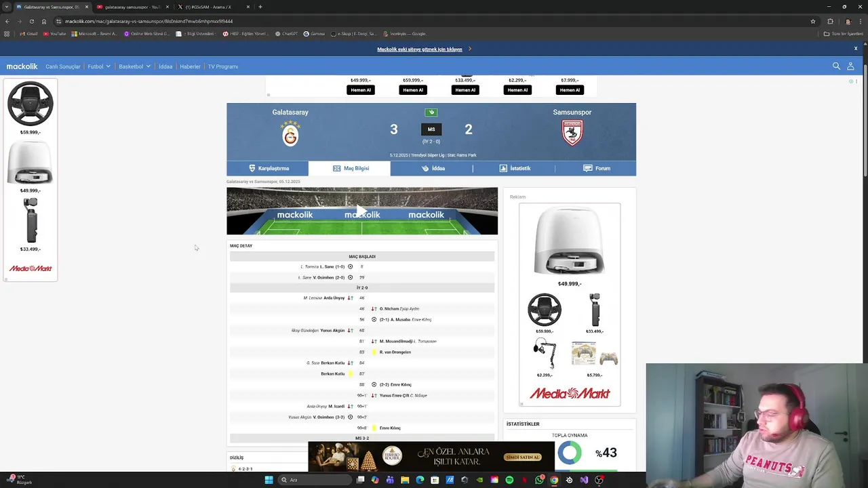Open OBS Studio from taskbar
This screenshot has width=868, height=488.
tap(599, 480)
